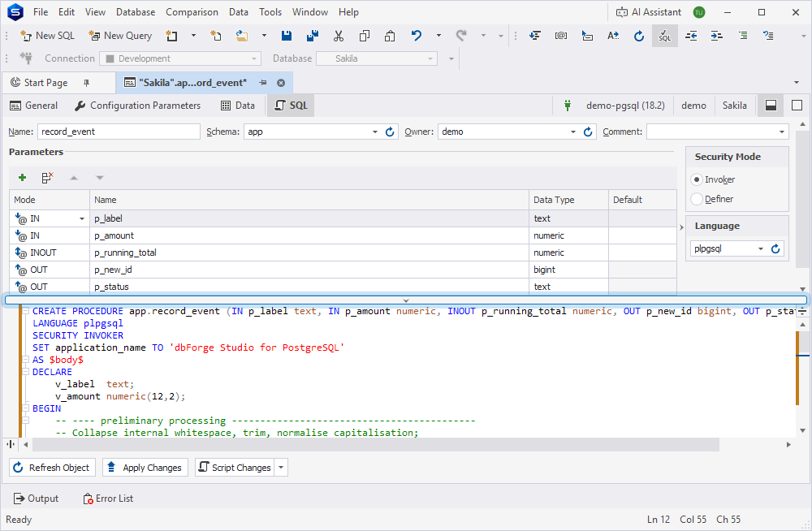Viewport: 812px width, 531px height.
Task: Open the Connection Development dropdown
Action: click(253, 58)
